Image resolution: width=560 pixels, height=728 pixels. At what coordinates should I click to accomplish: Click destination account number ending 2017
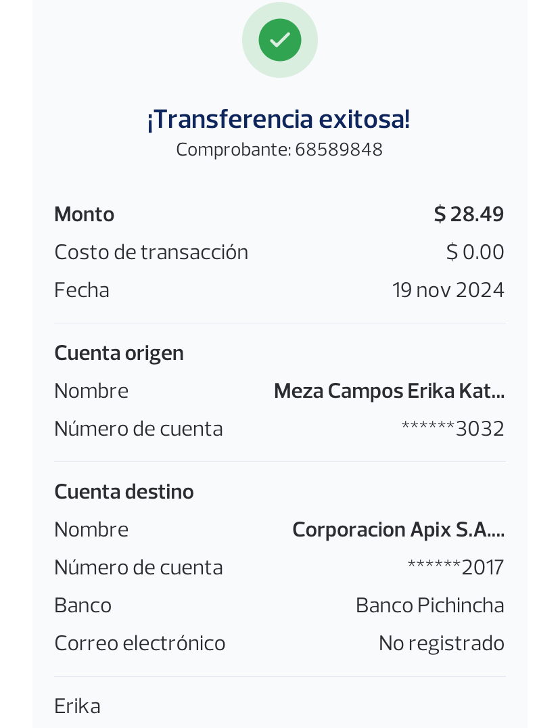[456, 568]
